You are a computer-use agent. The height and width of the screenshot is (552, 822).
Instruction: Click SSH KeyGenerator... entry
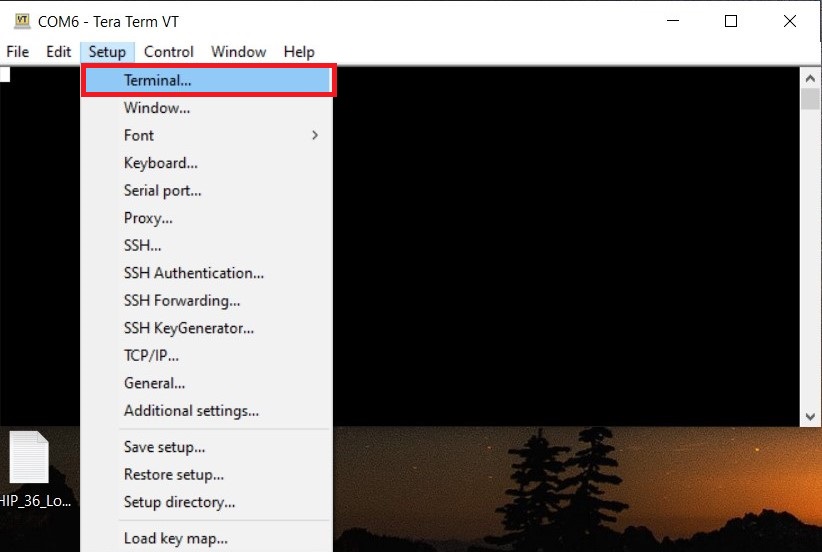[x=188, y=328]
